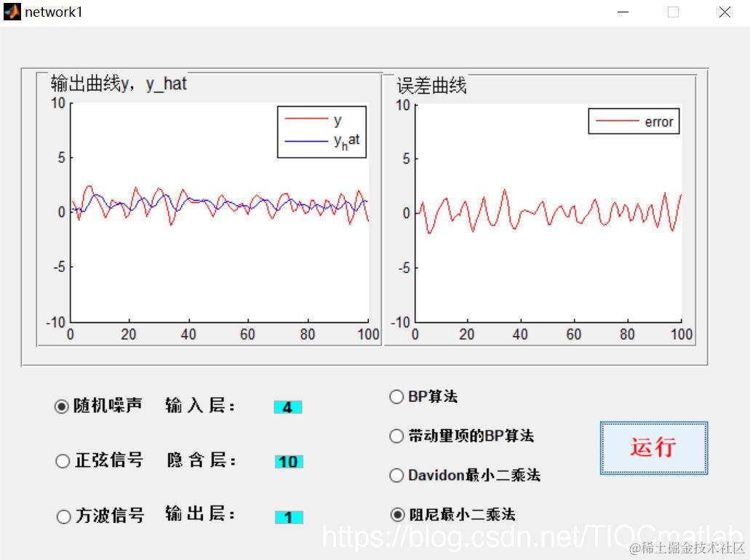This screenshot has height=560, width=750.
Task: Click the error legend in the 误差曲线 plot
Action: [634, 121]
